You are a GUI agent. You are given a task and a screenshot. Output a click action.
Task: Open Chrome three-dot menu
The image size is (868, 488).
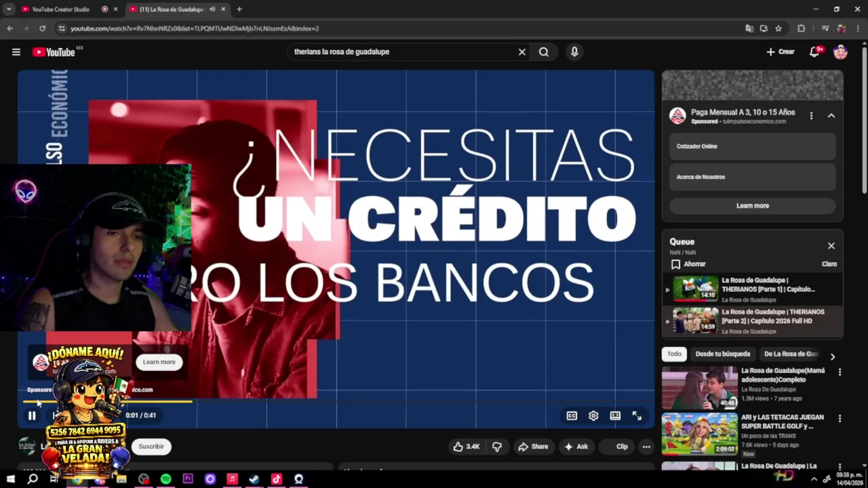tap(859, 28)
